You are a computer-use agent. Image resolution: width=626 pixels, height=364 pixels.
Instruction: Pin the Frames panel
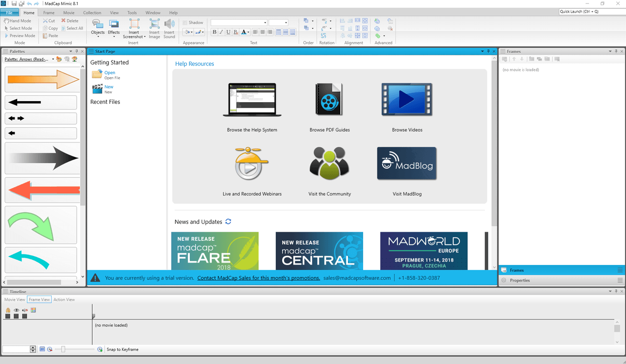click(616, 52)
